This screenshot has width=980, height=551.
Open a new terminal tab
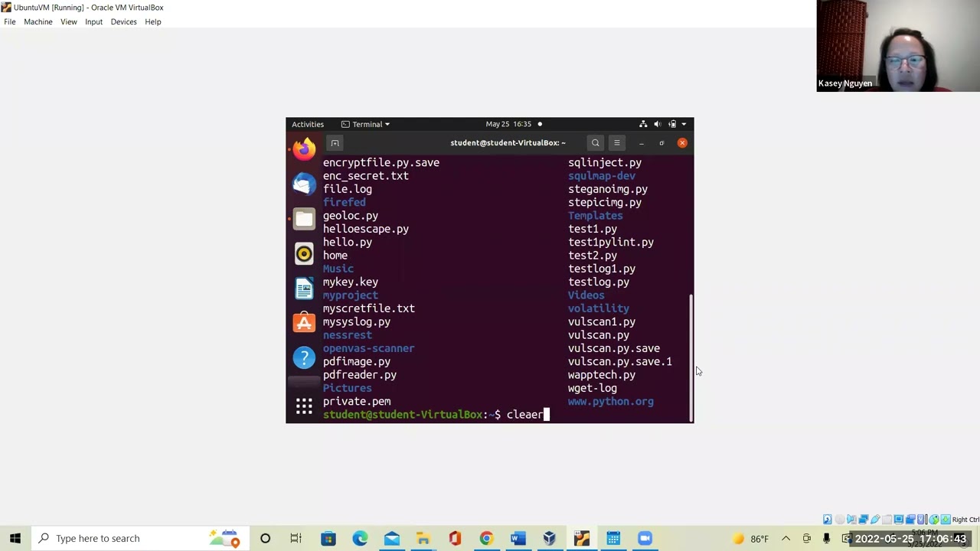(x=335, y=143)
